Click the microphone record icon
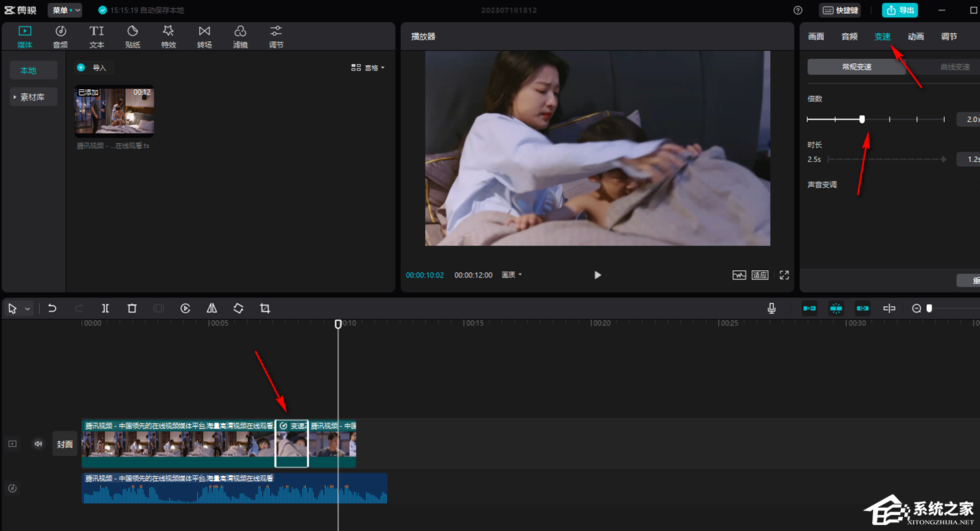 (x=771, y=308)
